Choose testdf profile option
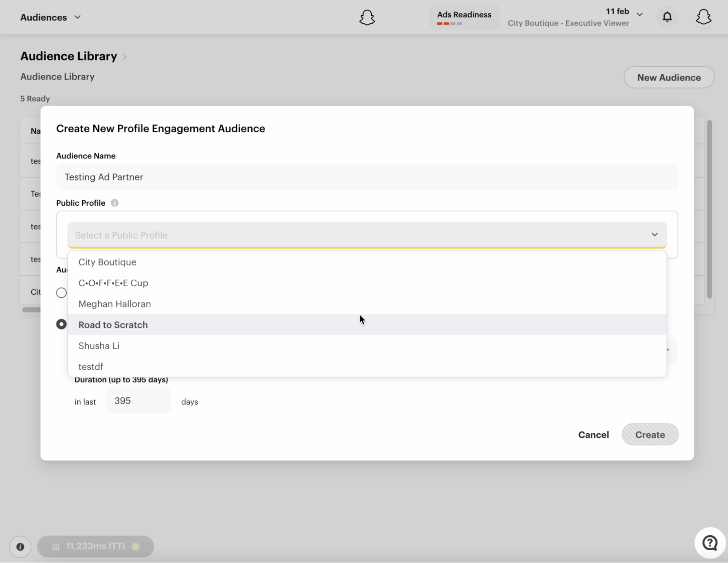Screen dimensions: 728x563 click(x=367, y=366)
